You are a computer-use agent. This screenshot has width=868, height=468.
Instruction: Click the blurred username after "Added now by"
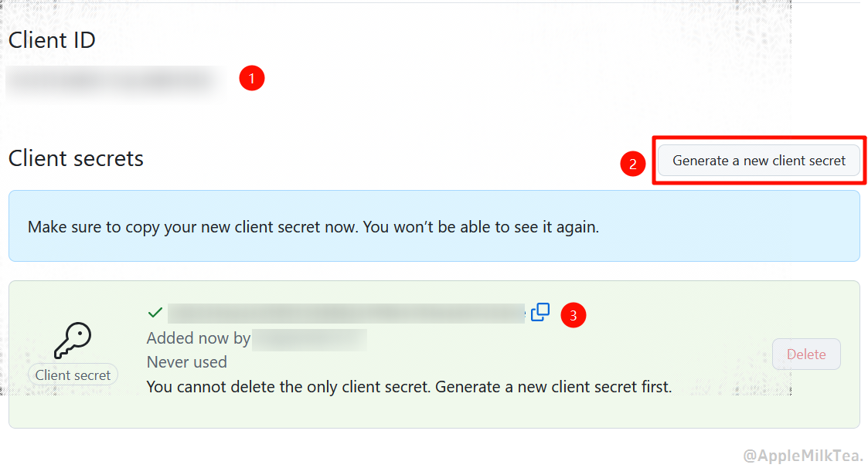(x=309, y=338)
